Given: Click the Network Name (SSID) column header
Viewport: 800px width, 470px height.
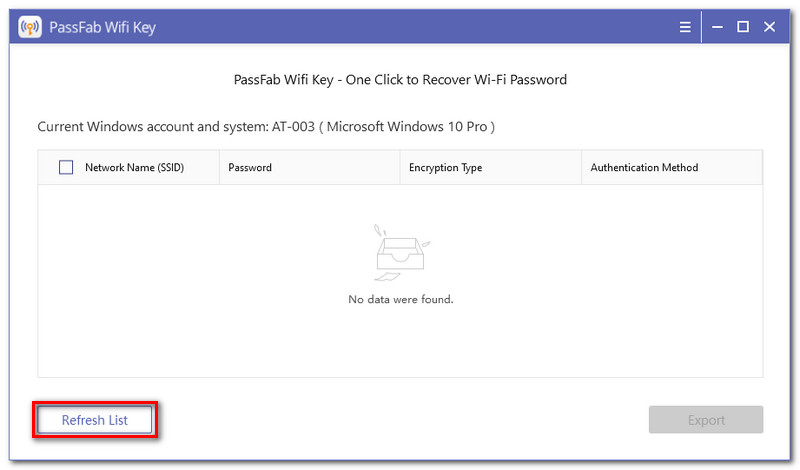Looking at the screenshot, I should (134, 167).
